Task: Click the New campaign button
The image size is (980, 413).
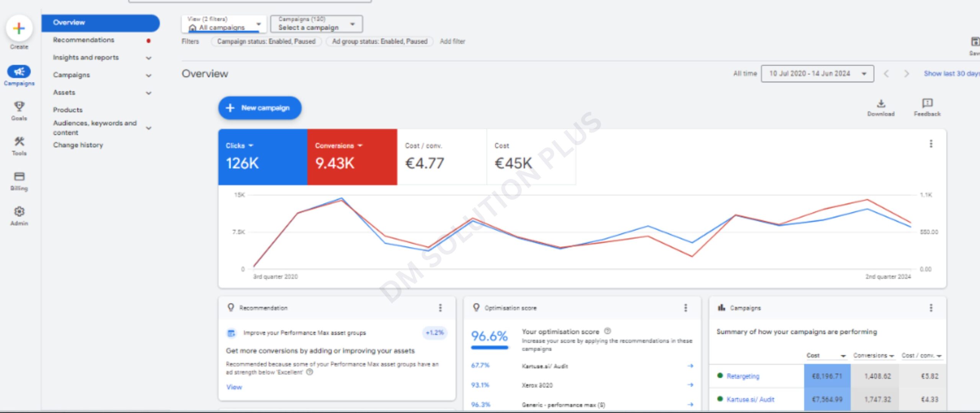Action: [260, 108]
